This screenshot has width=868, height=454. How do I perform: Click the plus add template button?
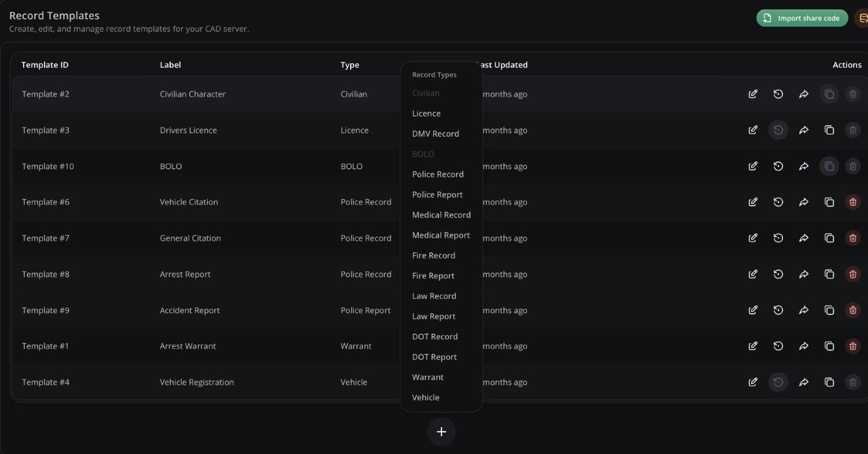[442, 431]
